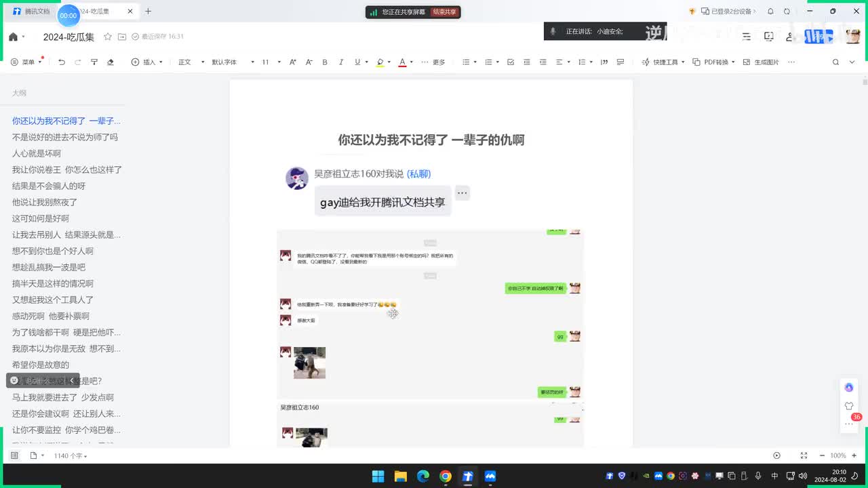Viewport: 868px width, 488px height.
Task: Open the Windows Start menu
Action: point(378,476)
